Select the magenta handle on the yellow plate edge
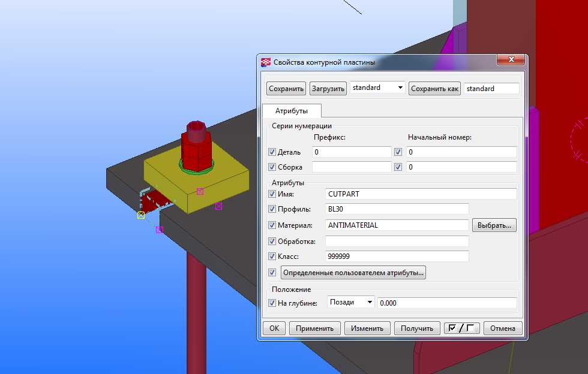Viewport: 588px width, 374px height. point(200,192)
